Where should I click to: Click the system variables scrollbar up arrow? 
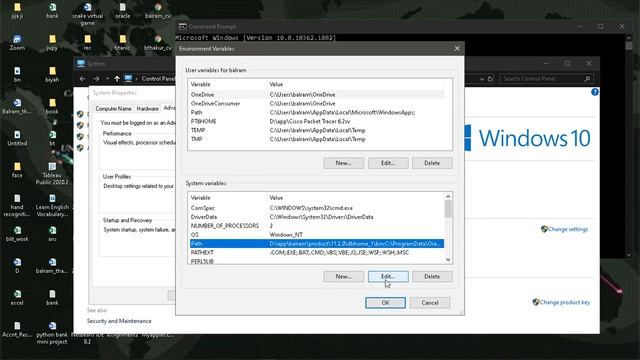pos(448,196)
